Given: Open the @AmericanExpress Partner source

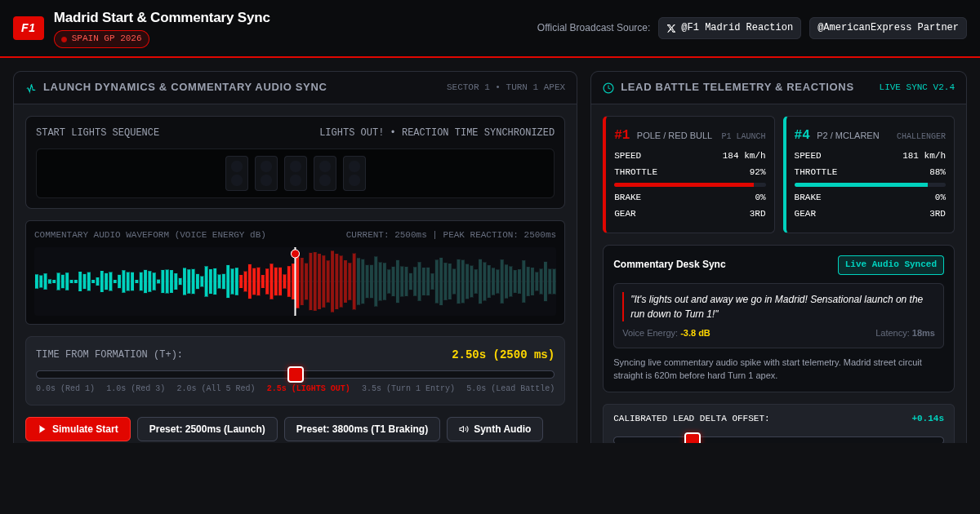Looking at the screenshot, I should 888,29.
